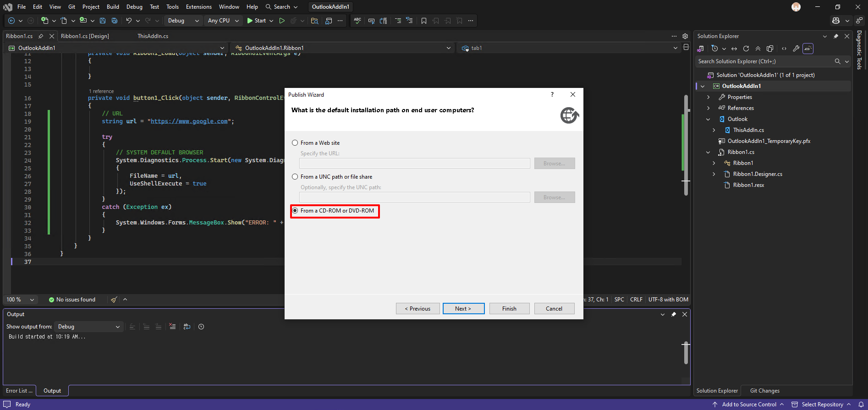Screen dimensions: 868x410
Task: Click the Start Without Debugging outline arrow
Action: click(282, 21)
